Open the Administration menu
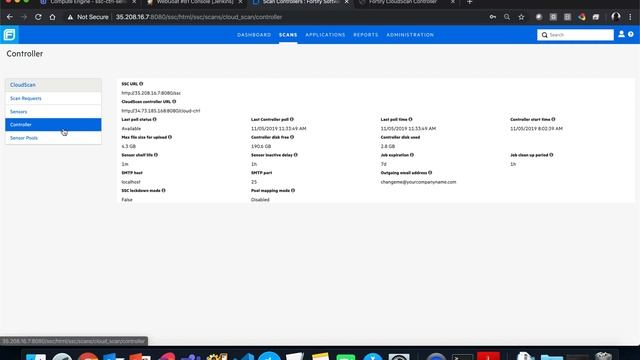The width and height of the screenshot is (640, 360). (410, 35)
